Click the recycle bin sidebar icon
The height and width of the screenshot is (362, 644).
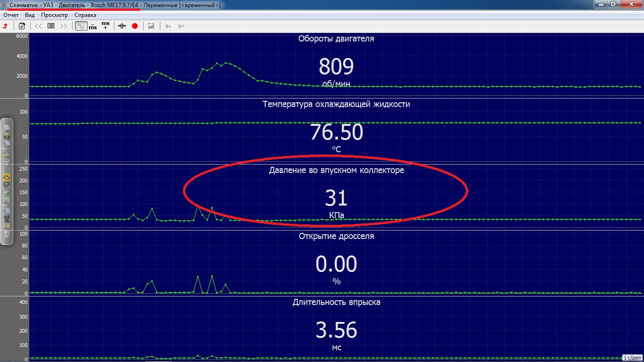(7, 234)
